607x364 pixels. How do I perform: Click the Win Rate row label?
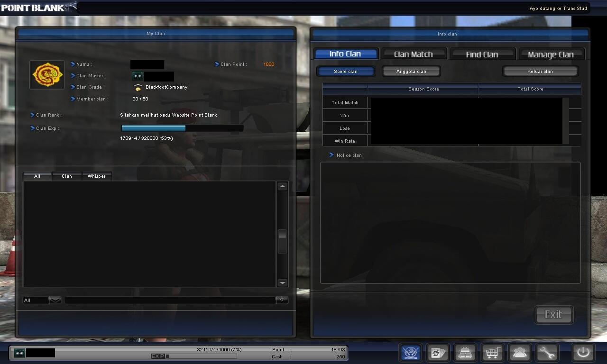[345, 141]
